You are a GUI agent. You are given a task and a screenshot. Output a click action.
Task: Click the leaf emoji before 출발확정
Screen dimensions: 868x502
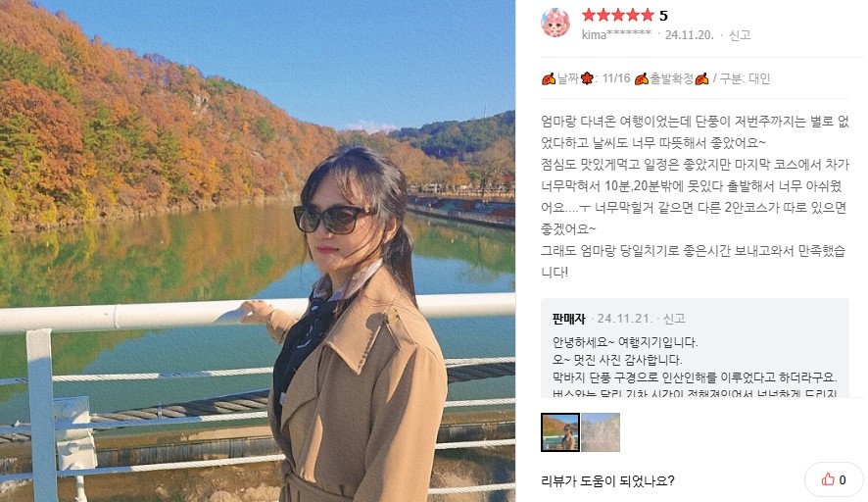coord(642,79)
